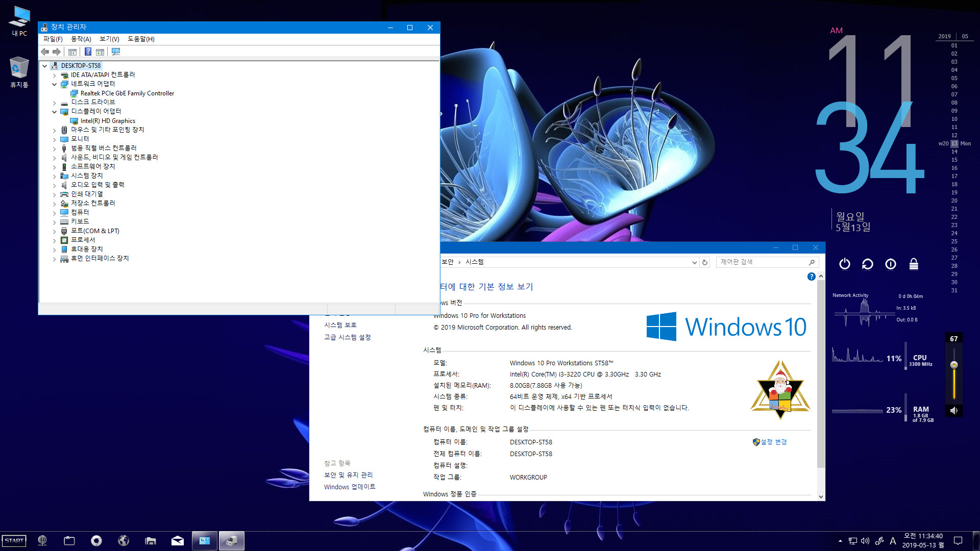Open the 시스템 보호 link
Image resolution: width=980 pixels, height=551 pixels.
click(x=340, y=325)
